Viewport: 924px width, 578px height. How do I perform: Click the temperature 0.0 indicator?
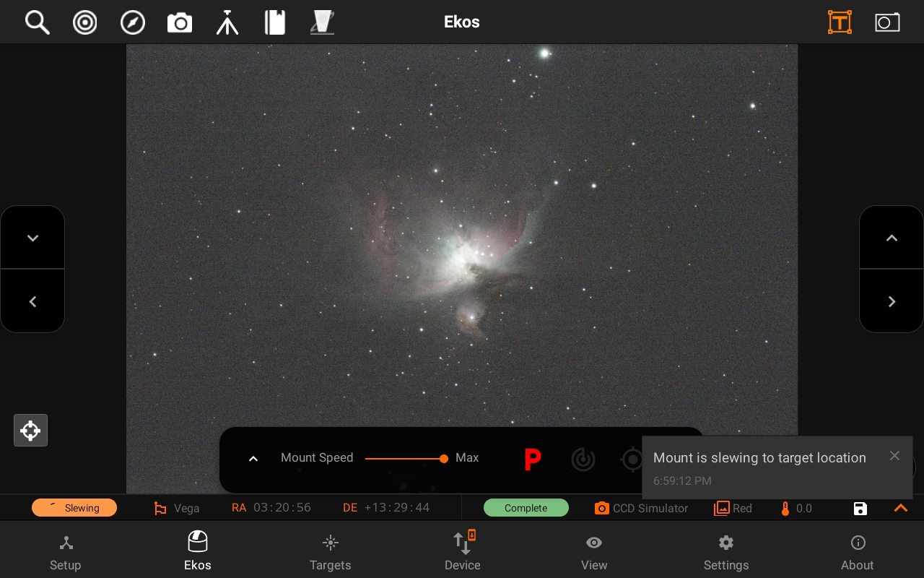click(x=796, y=508)
